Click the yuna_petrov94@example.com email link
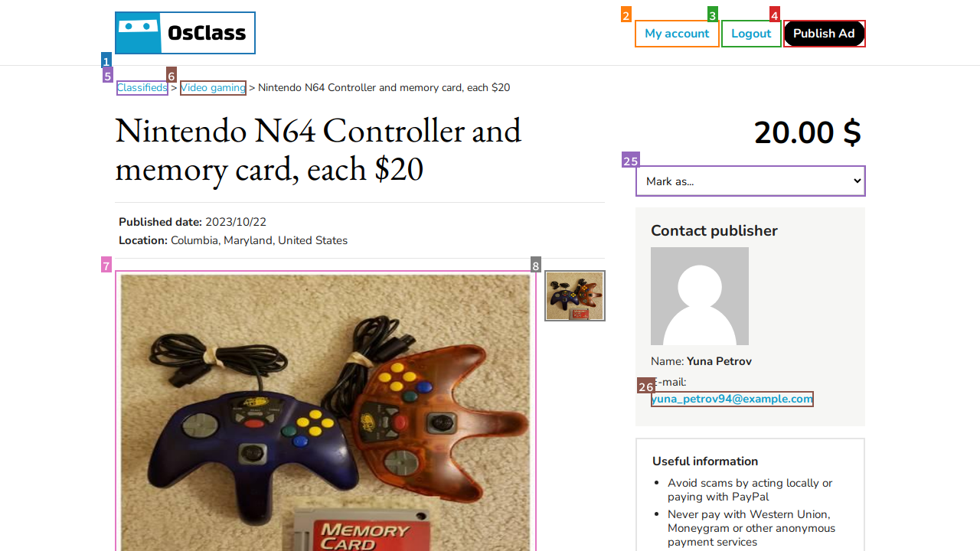980x551 pixels. coord(732,399)
